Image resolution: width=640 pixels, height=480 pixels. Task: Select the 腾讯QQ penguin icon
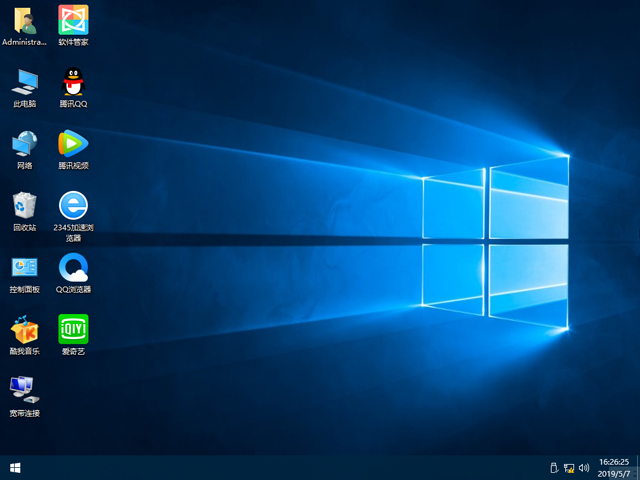click(73, 81)
